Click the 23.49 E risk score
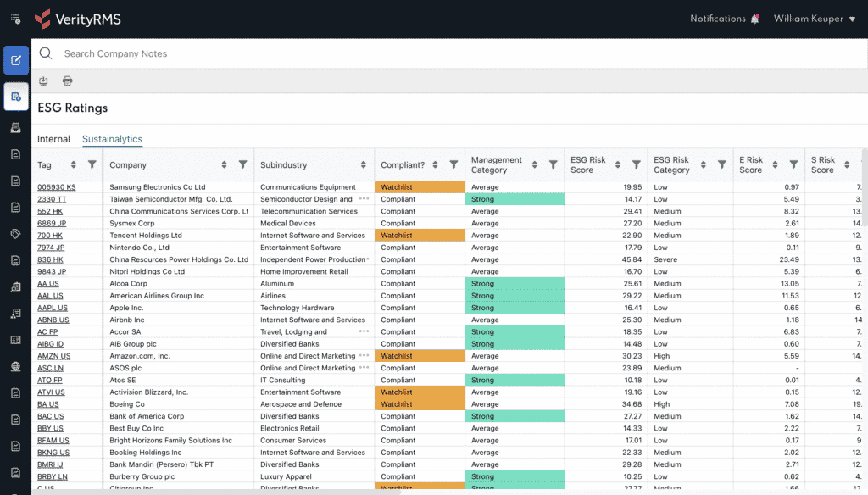The height and width of the screenshot is (495, 868). pyautogui.click(x=789, y=259)
